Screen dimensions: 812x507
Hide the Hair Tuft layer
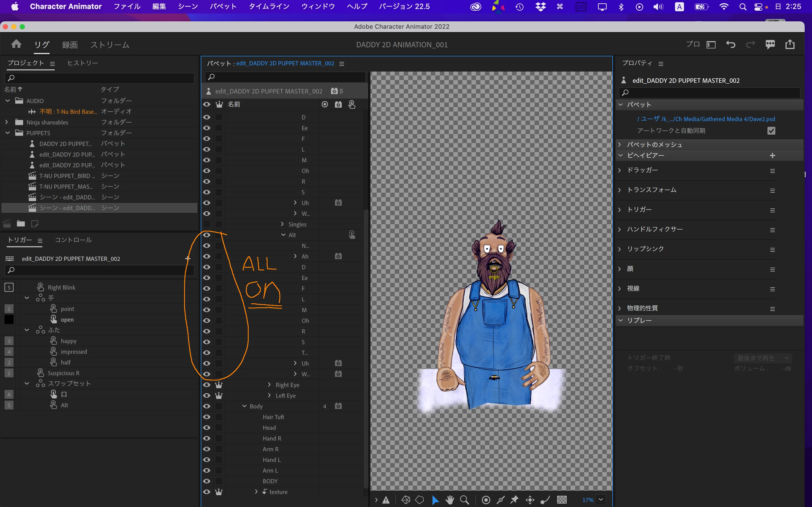click(207, 417)
